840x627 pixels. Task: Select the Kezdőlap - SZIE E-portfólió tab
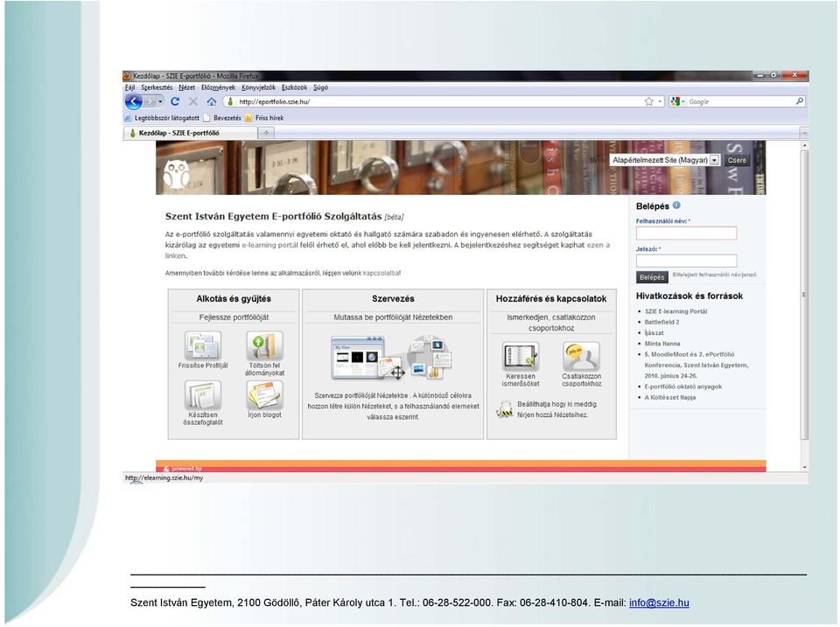pos(190,133)
